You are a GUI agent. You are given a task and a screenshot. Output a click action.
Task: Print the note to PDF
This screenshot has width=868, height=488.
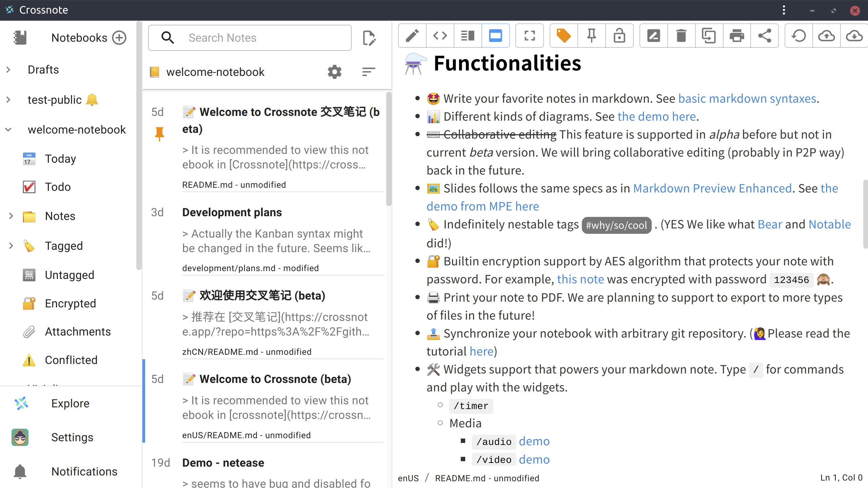[736, 36]
